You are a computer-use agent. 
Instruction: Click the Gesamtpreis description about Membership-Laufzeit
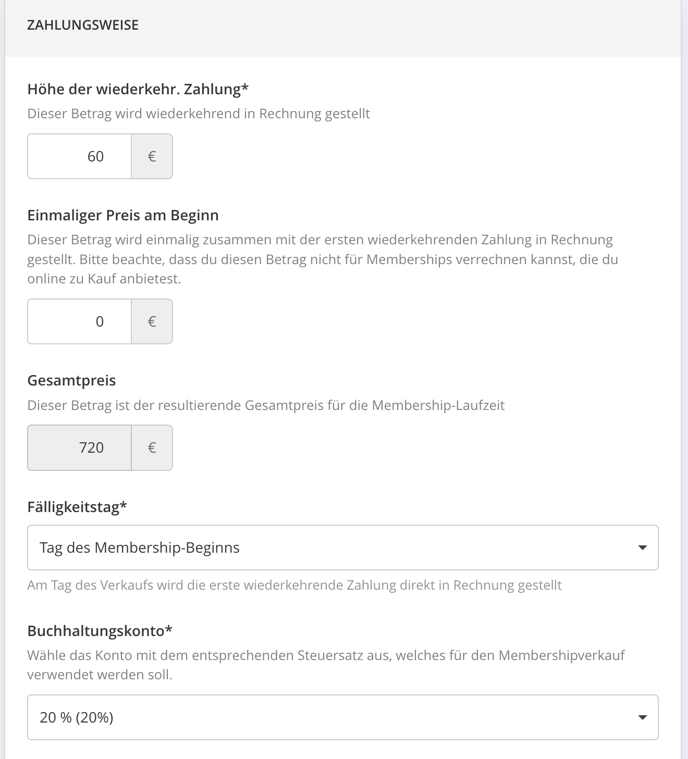coord(266,405)
